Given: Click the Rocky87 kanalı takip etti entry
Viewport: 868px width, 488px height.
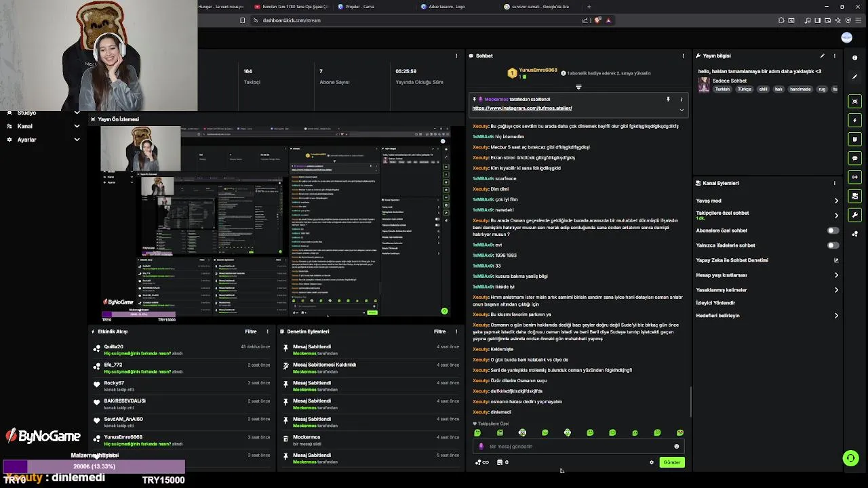Looking at the screenshot, I should tap(183, 386).
